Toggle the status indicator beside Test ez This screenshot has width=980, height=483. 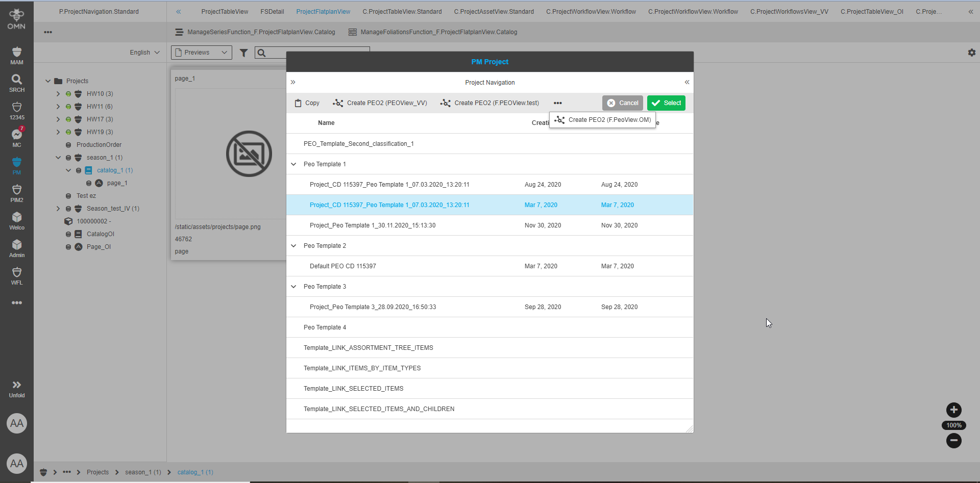click(x=68, y=195)
